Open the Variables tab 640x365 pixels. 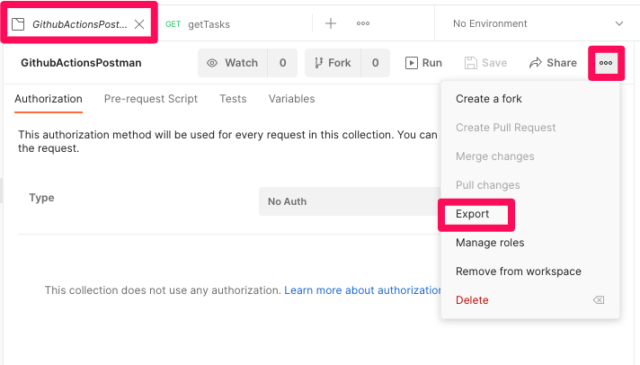pyautogui.click(x=291, y=99)
